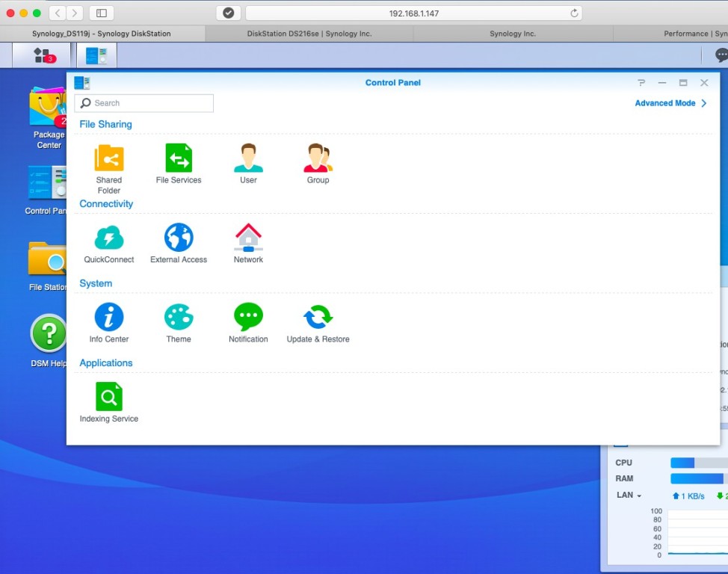Open DSM Help from the desktop
The image size is (728, 574).
click(x=49, y=341)
